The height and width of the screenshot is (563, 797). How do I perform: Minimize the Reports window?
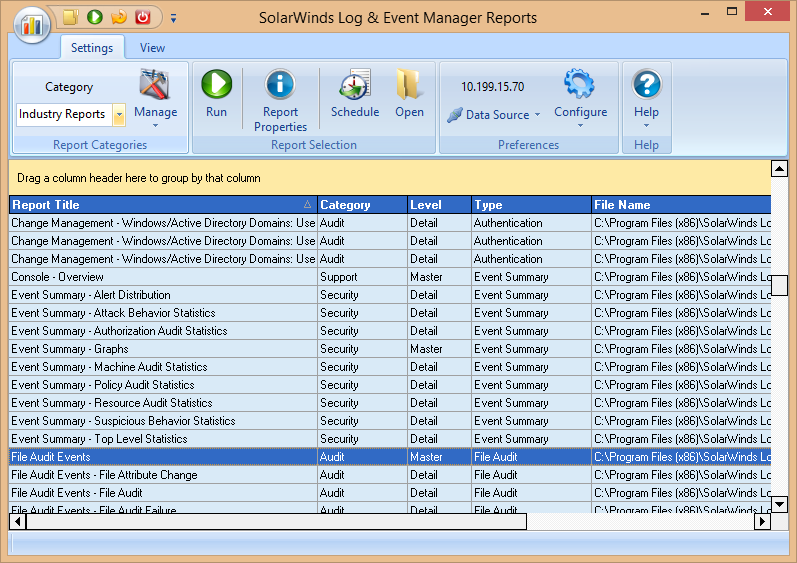pos(704,12)
